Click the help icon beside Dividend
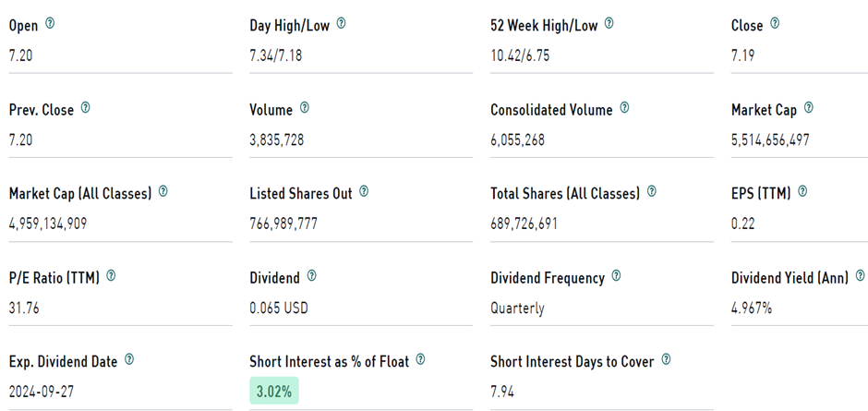This screenshot has width=868, height=411. point(311,276)
